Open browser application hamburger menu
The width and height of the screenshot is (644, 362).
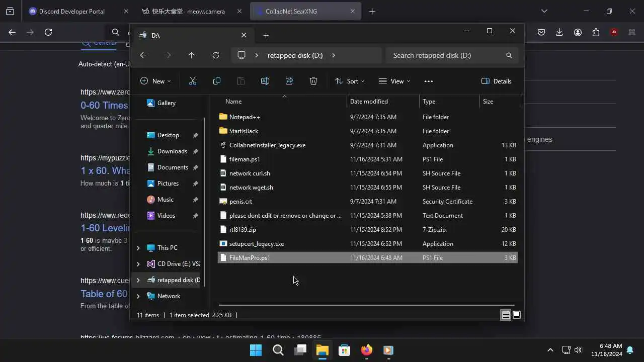click(x=632, y=32)
